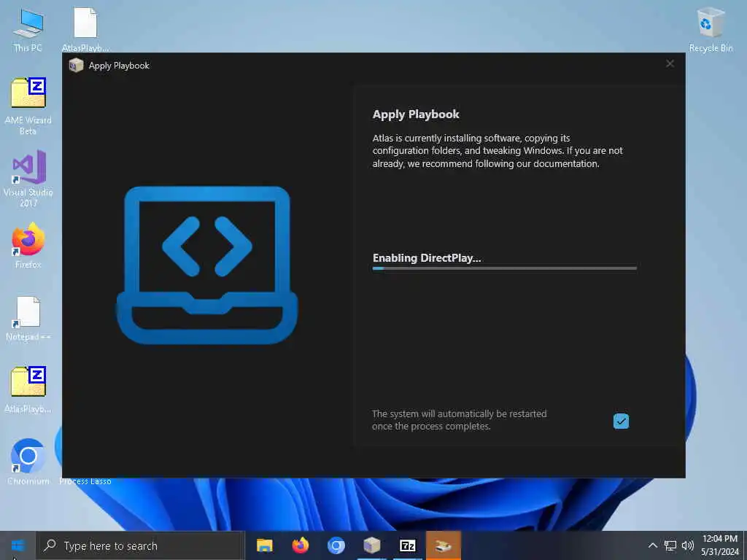Viewport: 747px width, 560px height.
Task: Click the highlighted orange taskbar app icon
Action: click(443, 545)
